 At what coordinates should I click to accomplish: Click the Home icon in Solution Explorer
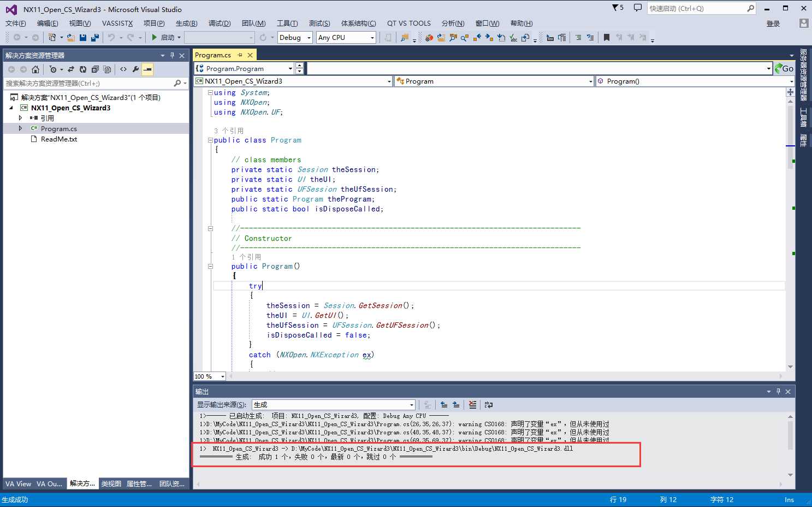35,69
